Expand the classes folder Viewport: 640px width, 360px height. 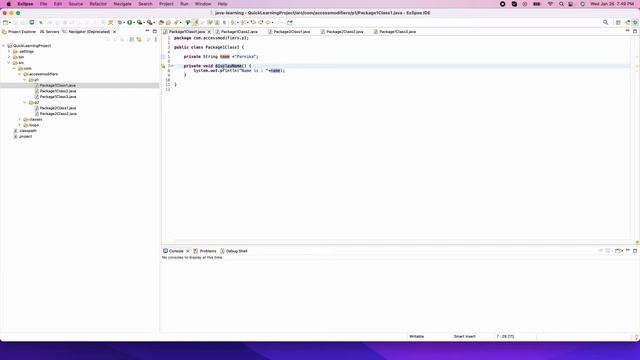tap(20, 120)
